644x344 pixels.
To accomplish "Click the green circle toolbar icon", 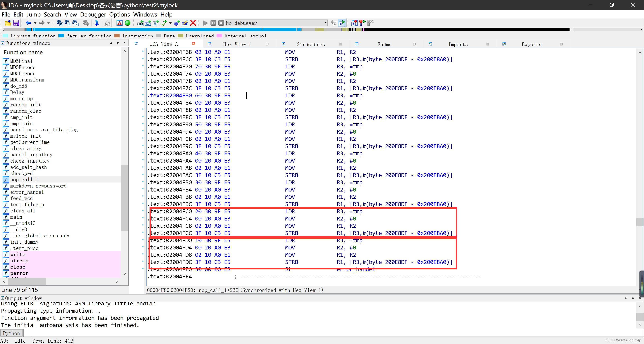I will click(x=128, y=23).
